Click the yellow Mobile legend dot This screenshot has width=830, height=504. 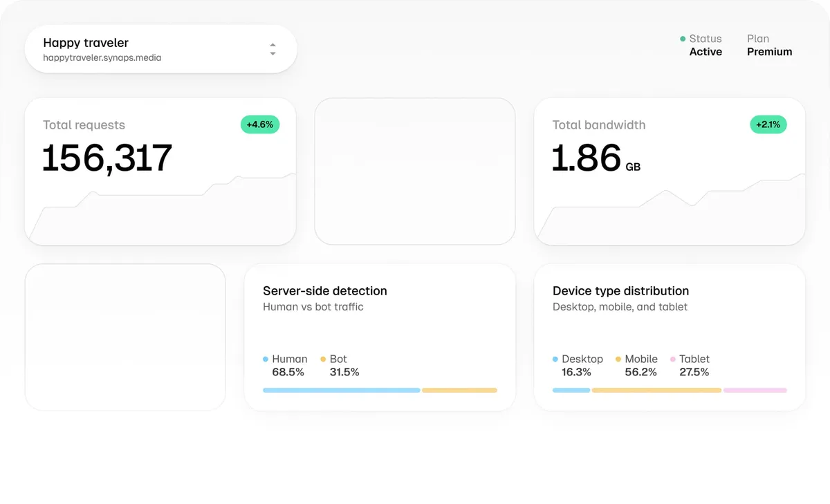tap(618, 360)
